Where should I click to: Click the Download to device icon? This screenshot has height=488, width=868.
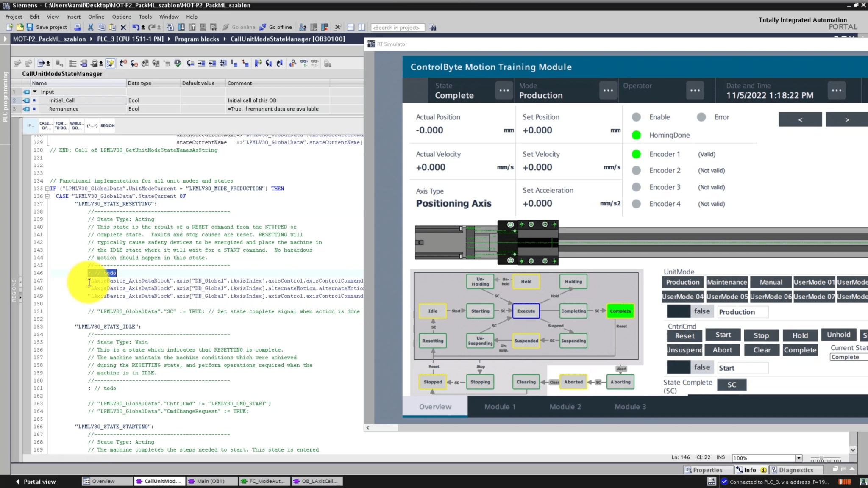tap(181, 27)
